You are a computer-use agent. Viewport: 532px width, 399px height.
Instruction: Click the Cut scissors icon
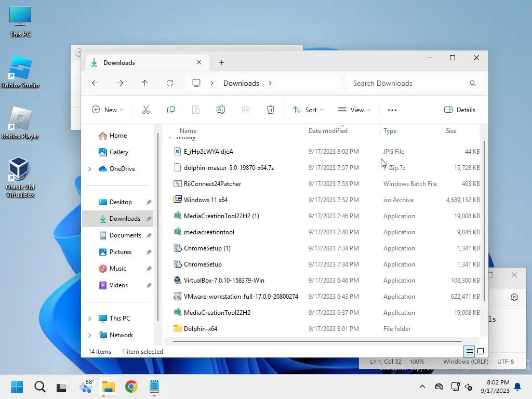[146, 110]
